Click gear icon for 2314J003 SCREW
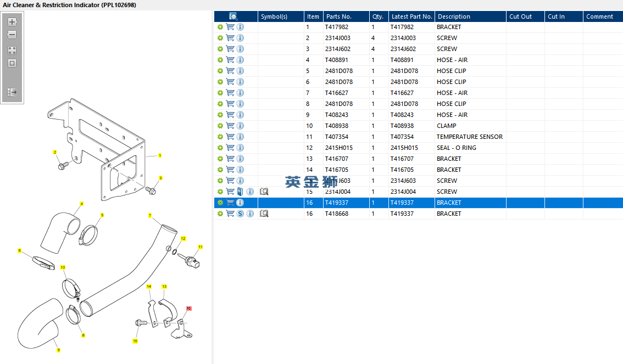The height and width of the screenshot is (364, 623). coord(220,38)
